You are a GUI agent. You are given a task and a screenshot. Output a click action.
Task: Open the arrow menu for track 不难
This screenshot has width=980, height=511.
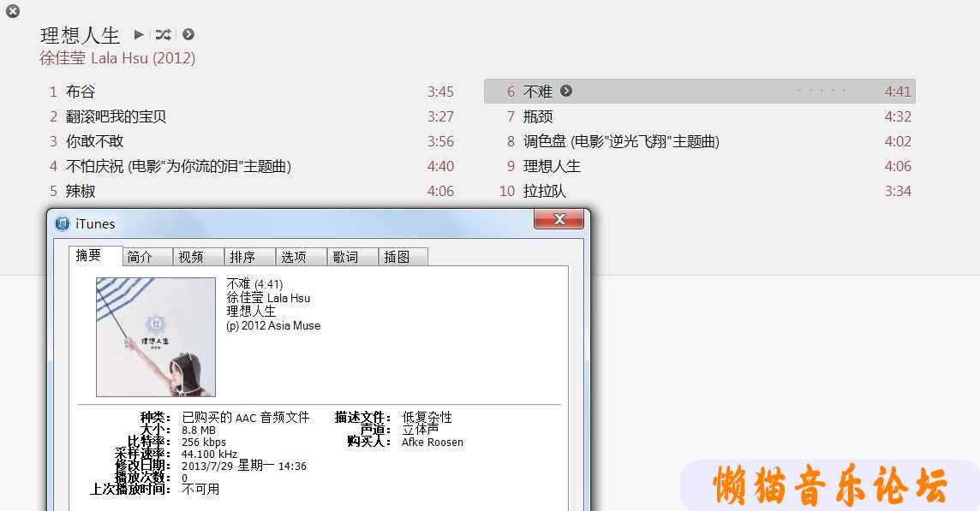coord(566,91)
